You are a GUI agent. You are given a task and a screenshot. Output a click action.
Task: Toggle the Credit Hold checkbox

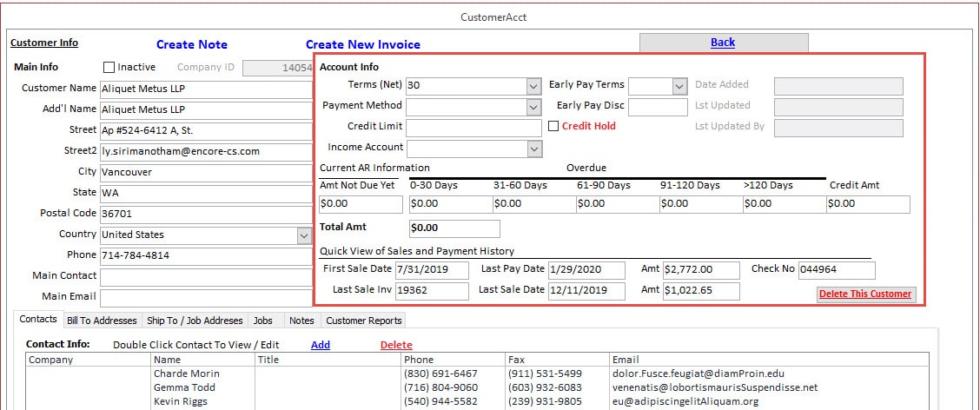click(553, 126)
